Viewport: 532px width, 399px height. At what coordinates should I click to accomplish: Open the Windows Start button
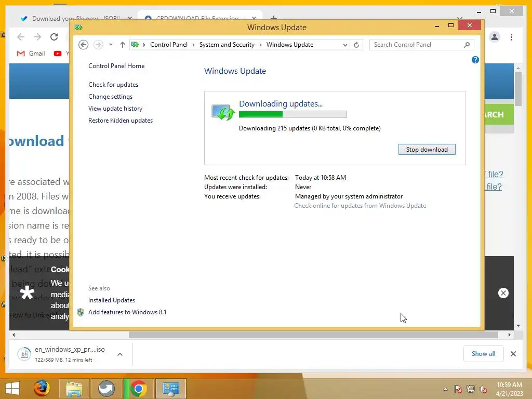pos(12,389)
